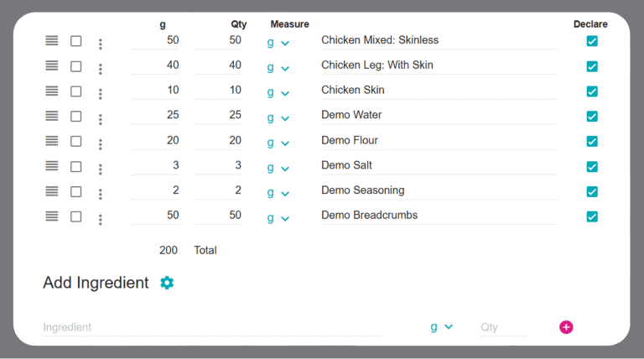Untick Declare checkbox for Demo Salt
The height and width of the screenshot is (359, 644).
pos(592,166)
